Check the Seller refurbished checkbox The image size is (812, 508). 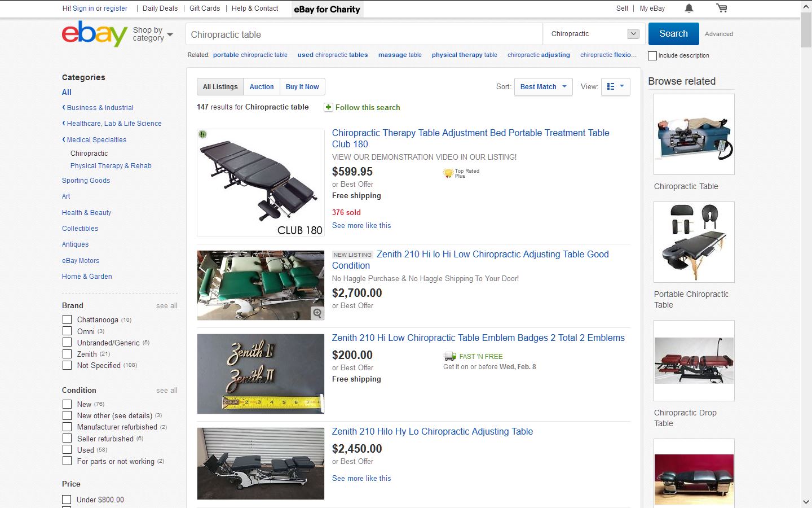point(67,438)
